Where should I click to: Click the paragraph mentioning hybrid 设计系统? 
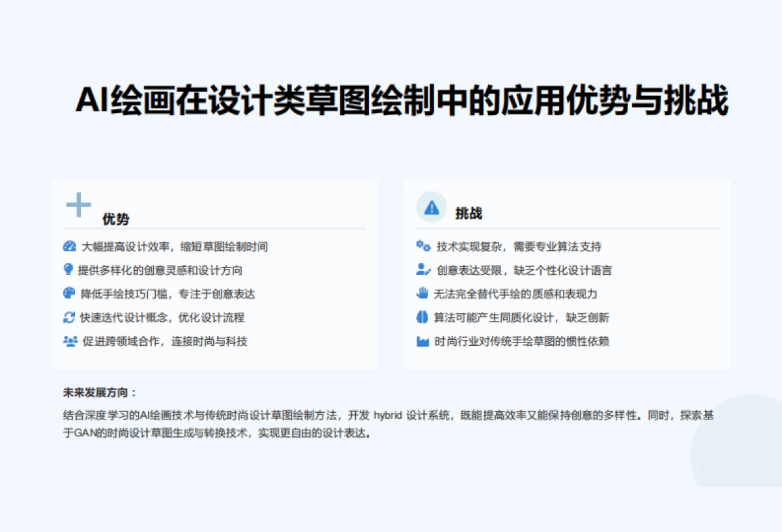388,424
